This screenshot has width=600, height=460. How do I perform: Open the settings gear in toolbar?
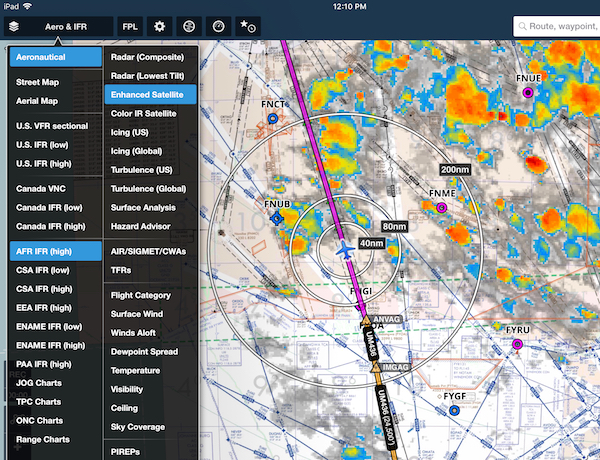point(159,27)
